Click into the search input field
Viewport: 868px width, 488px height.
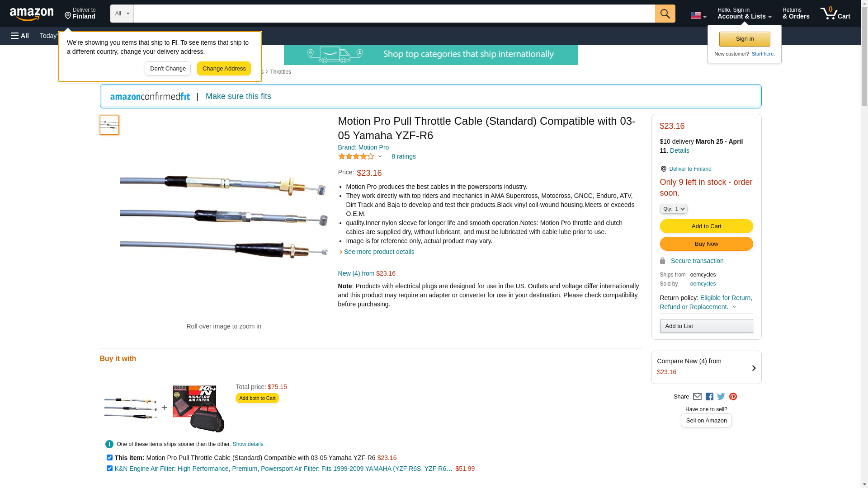point(394,14)
